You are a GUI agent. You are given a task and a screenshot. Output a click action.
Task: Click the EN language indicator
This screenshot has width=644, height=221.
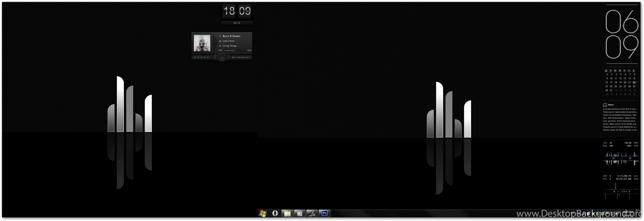point(572,213)
